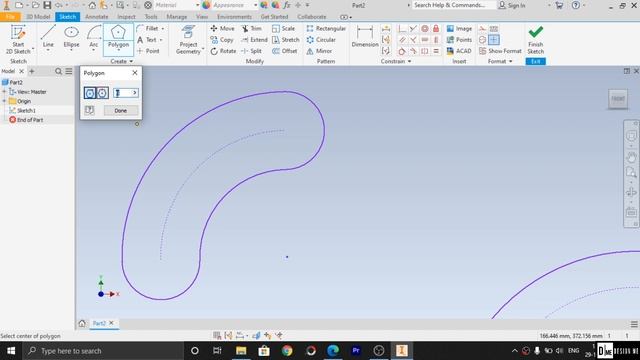This screenshot has width=640, height=360.
Task: Select the Stretch tool
Action: 286,40
